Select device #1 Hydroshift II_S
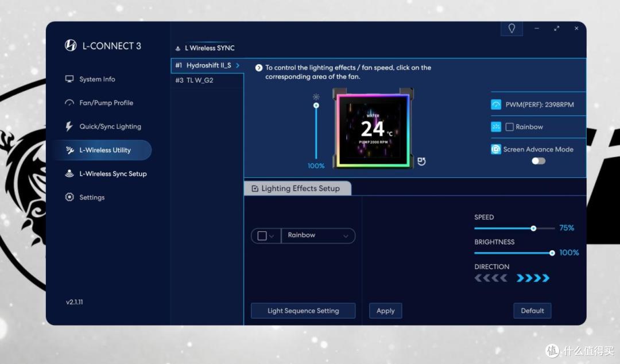The image size is (620, 364). tap(207, 65)
